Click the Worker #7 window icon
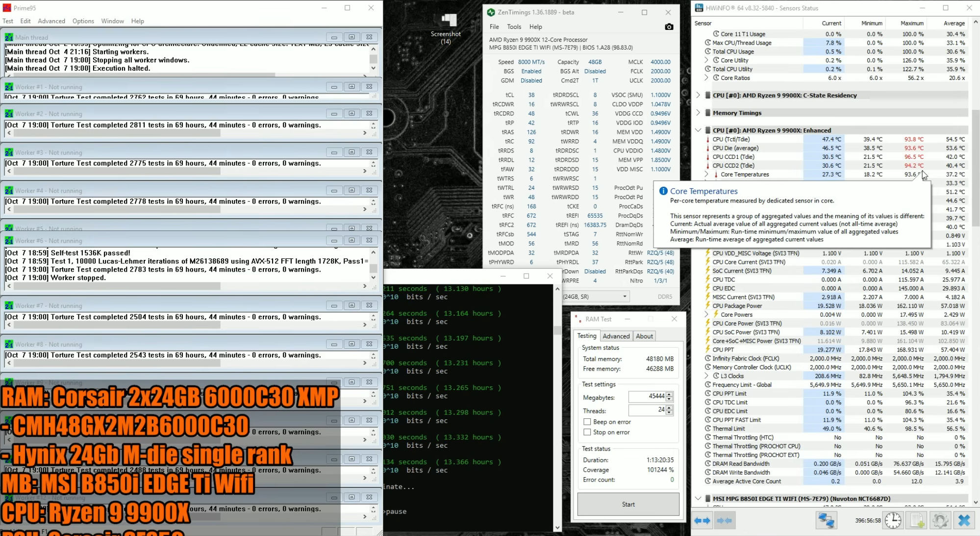This screenshot has height=536, width=980. tap(9, 306)
